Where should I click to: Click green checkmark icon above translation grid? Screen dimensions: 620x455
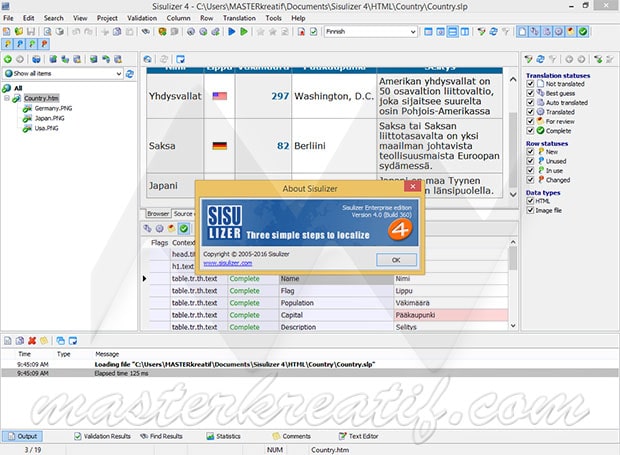pyautogui.click(x=183, y=228)
